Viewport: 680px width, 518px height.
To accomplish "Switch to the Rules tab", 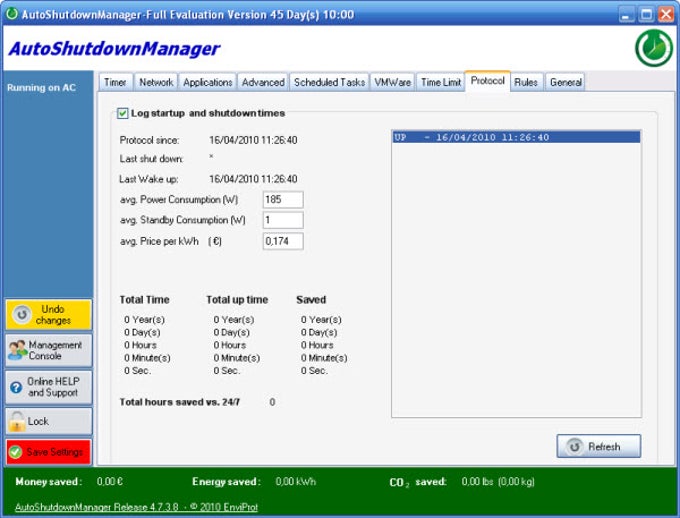I will 526,82.
